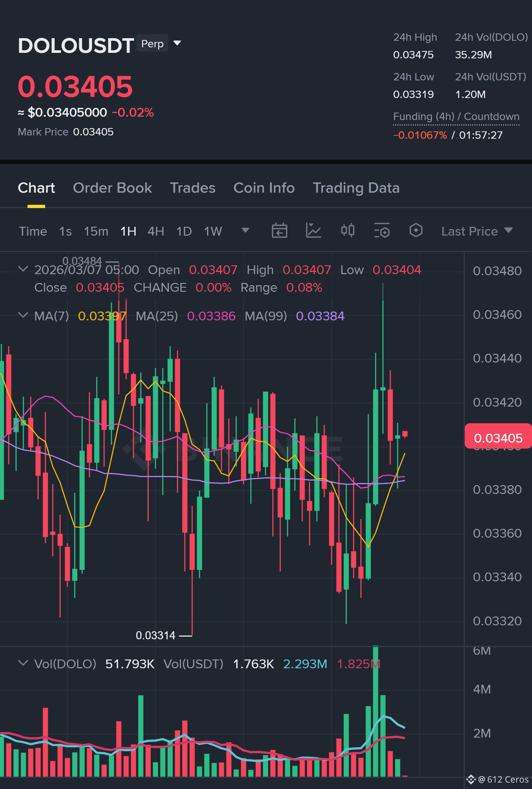Tap the Binance logo watermark at bottom

(x=471, y=779)
